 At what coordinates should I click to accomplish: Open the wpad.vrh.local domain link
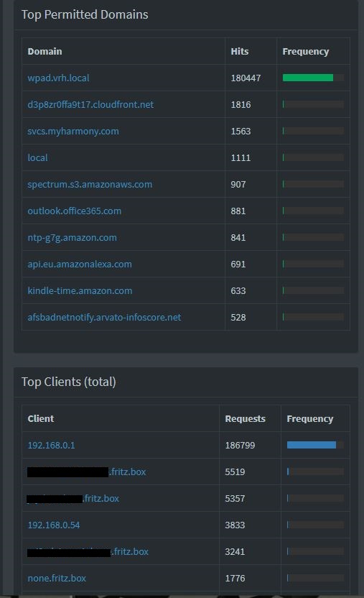click(x=58, y=78)
